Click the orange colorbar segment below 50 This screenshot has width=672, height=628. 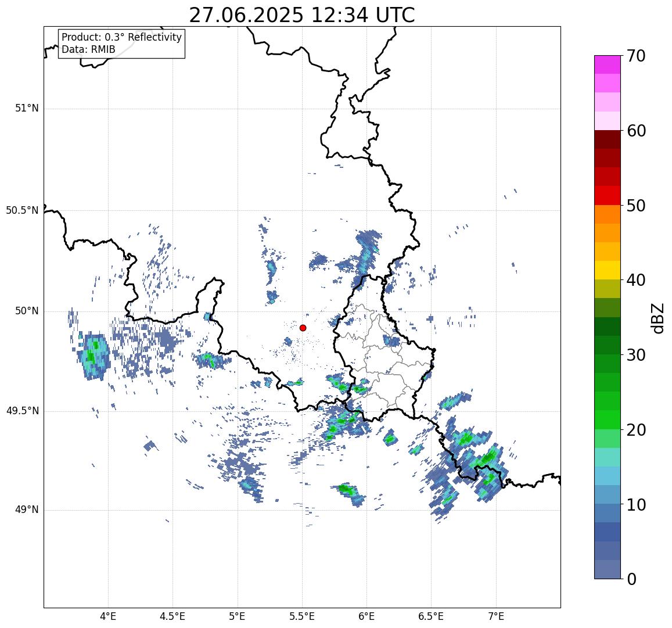tap(608, 214)
